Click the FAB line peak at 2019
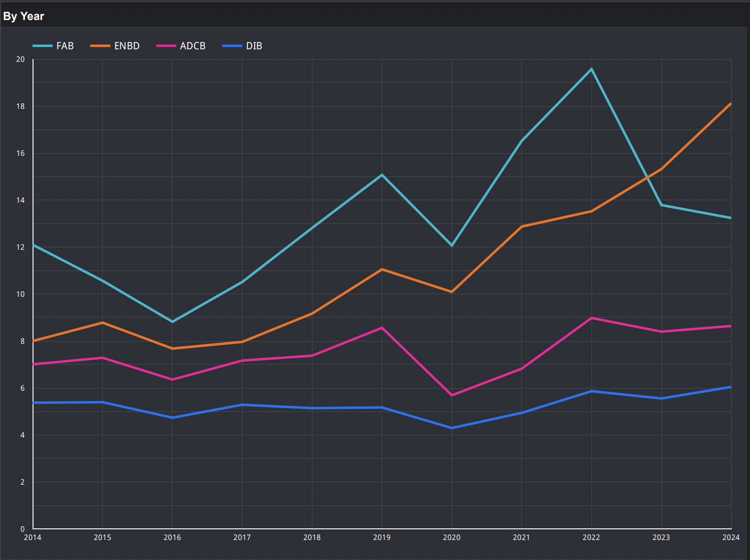The width and height of the screenshot is (750, 560). [382, 175]
